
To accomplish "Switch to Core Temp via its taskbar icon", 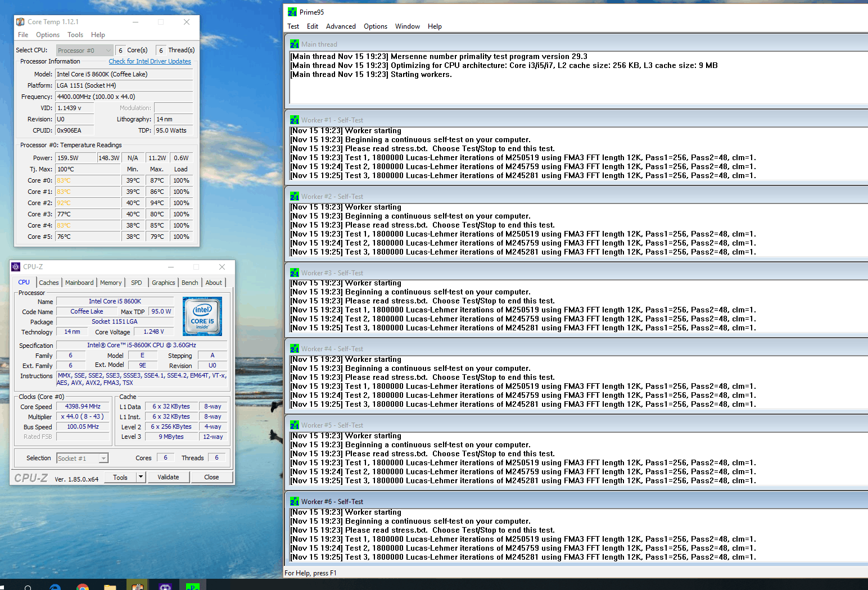I will 138,586.
